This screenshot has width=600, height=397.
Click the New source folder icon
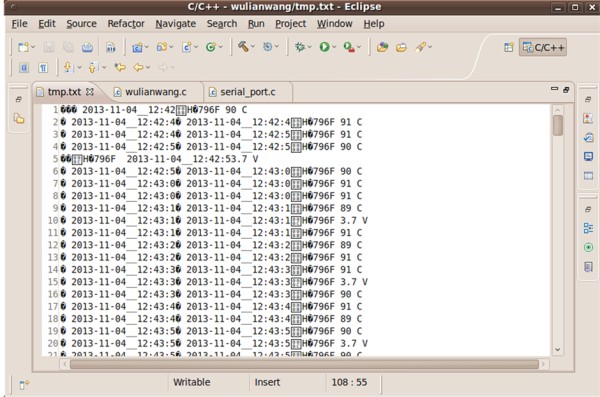161,47
